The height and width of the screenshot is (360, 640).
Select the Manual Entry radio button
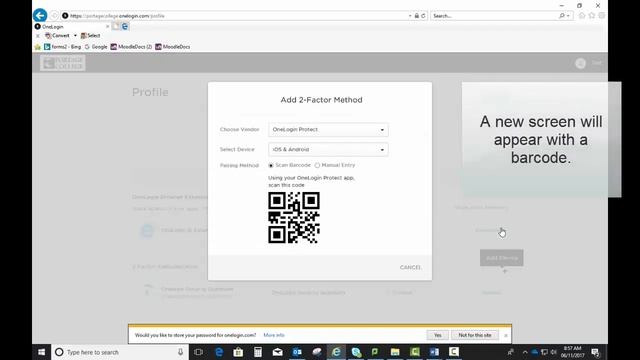pyautogui.click(x=317, y=165)
